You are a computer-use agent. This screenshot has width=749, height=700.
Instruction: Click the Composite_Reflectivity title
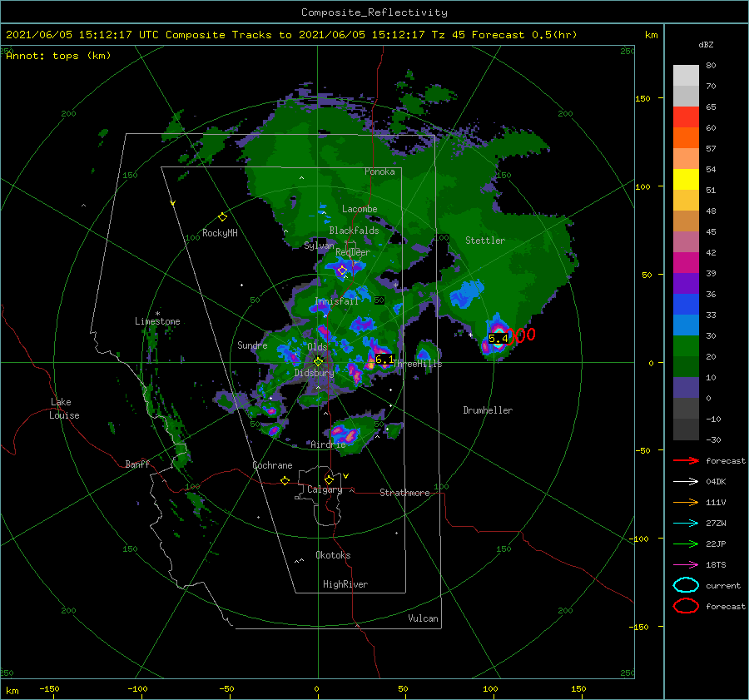click(x=374, y=12)
